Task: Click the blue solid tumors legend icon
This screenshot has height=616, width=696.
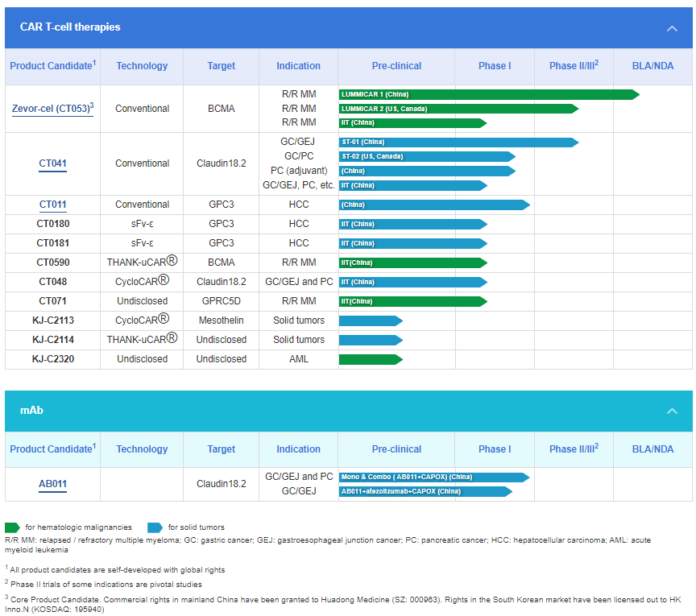Action: 155,527
